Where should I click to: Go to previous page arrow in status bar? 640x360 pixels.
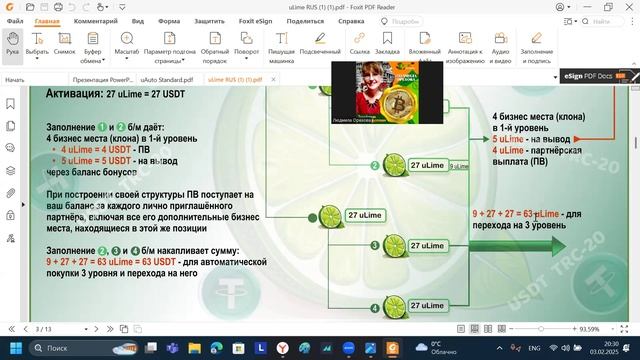click(x=25, y=329)
